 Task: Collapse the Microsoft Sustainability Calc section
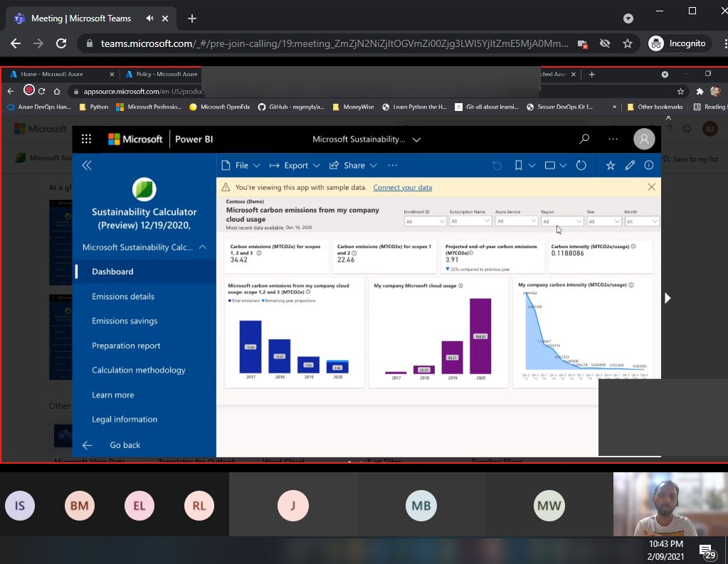[x=202, y=247]
